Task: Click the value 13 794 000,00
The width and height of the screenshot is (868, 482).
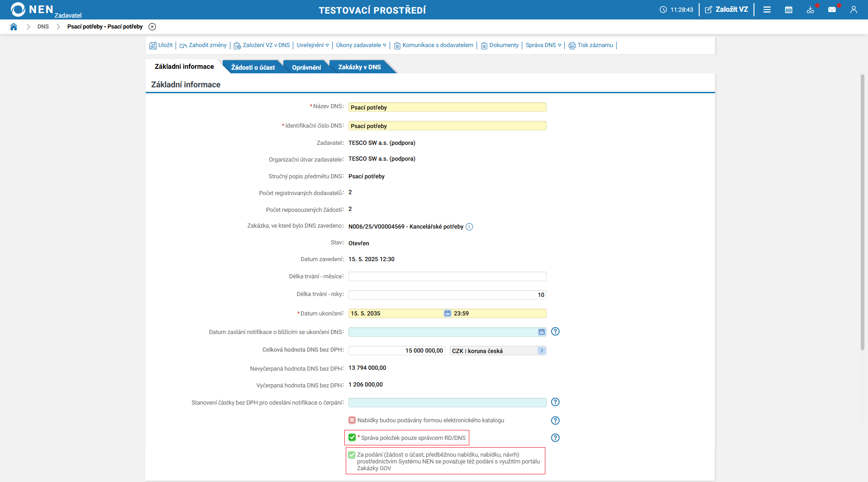Action: [367, 368]
